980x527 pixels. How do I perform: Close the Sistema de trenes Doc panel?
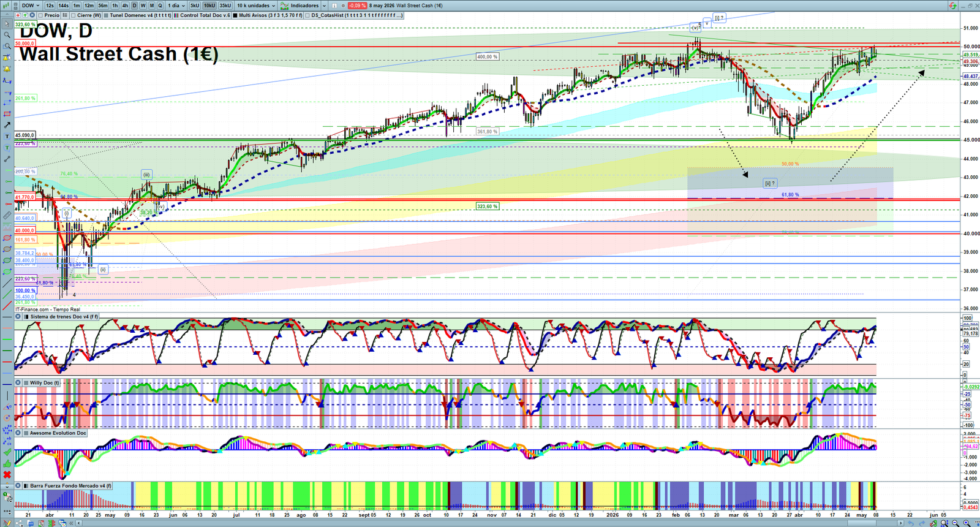[18, 317]
